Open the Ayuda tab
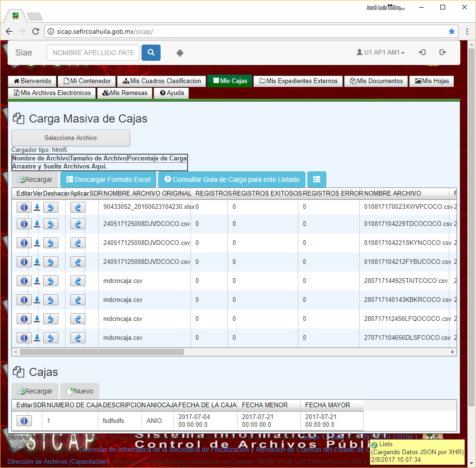 tap(171, 93)
